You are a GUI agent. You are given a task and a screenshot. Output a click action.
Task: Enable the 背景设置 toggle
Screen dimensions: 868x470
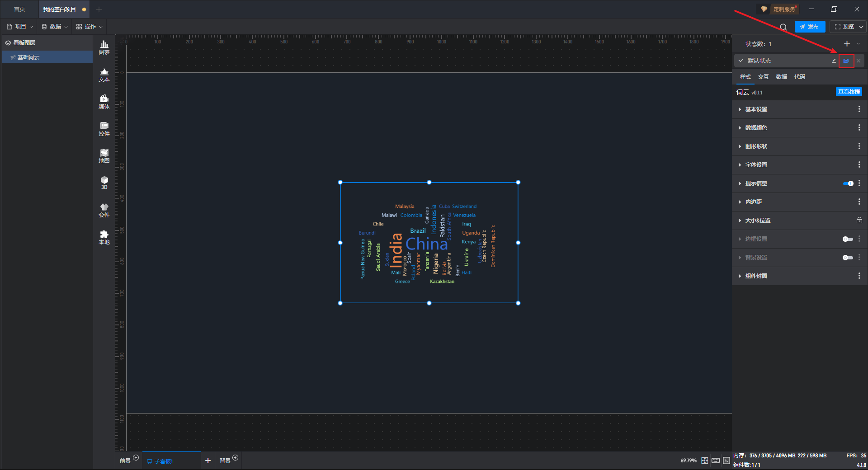[848, 258]
